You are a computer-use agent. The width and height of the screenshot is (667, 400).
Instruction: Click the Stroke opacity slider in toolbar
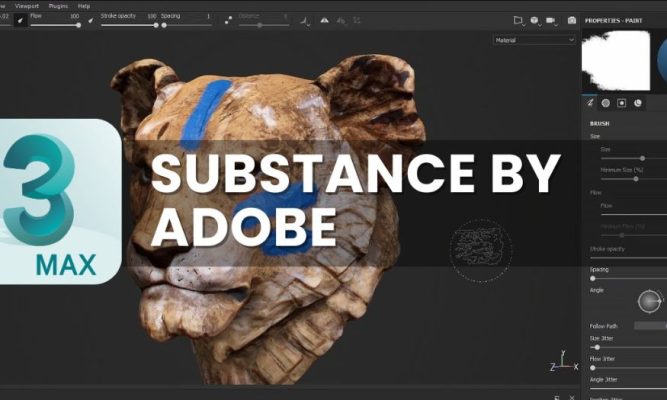(x=128, y=24)
